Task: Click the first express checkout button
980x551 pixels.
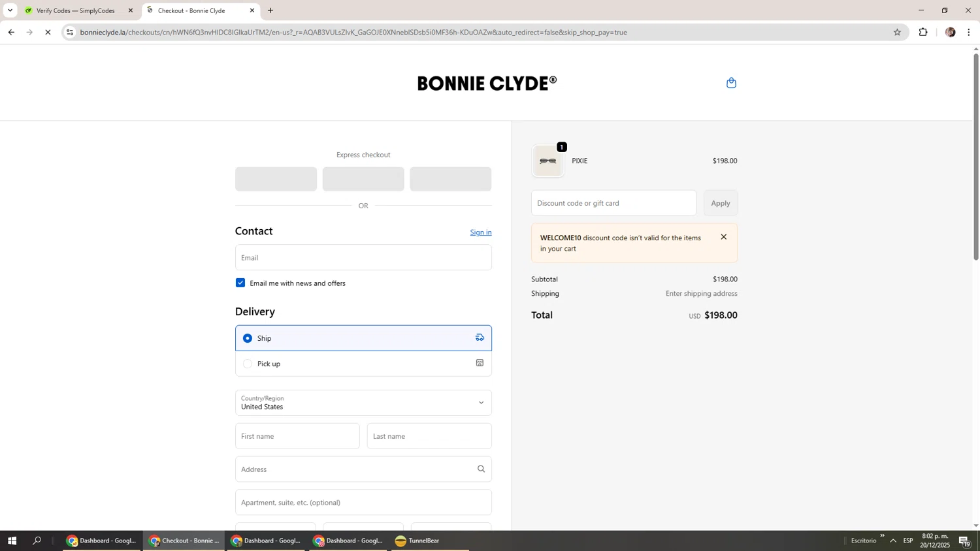Action: point(276,179)
